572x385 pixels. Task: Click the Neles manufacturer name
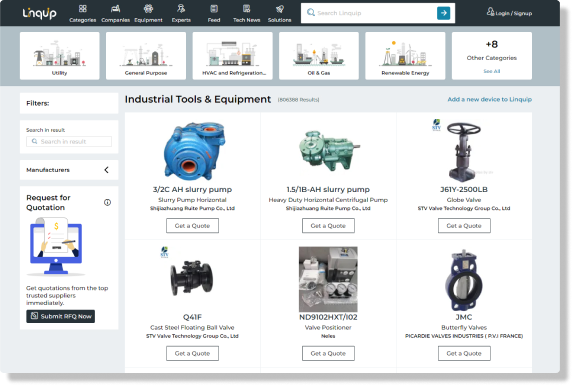pos(328,336)
